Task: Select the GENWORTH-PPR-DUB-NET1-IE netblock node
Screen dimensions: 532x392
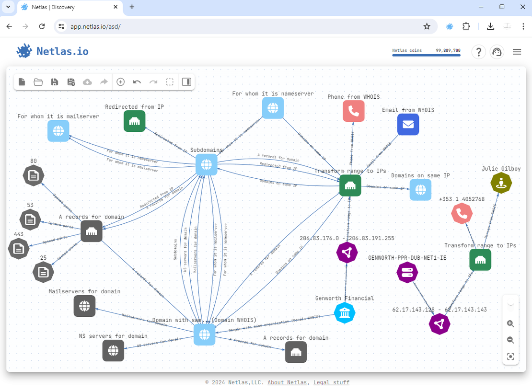Action: click(x=407, y=272)
